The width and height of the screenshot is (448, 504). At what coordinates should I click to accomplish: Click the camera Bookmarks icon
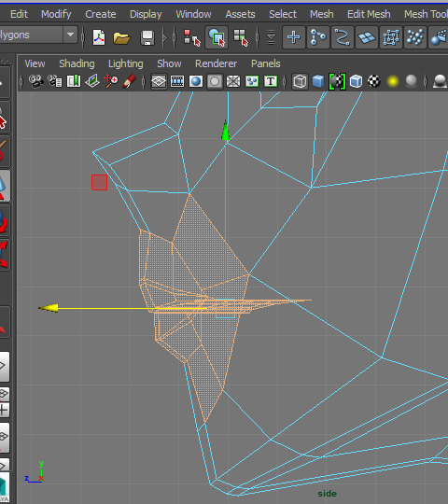[74, 81]
